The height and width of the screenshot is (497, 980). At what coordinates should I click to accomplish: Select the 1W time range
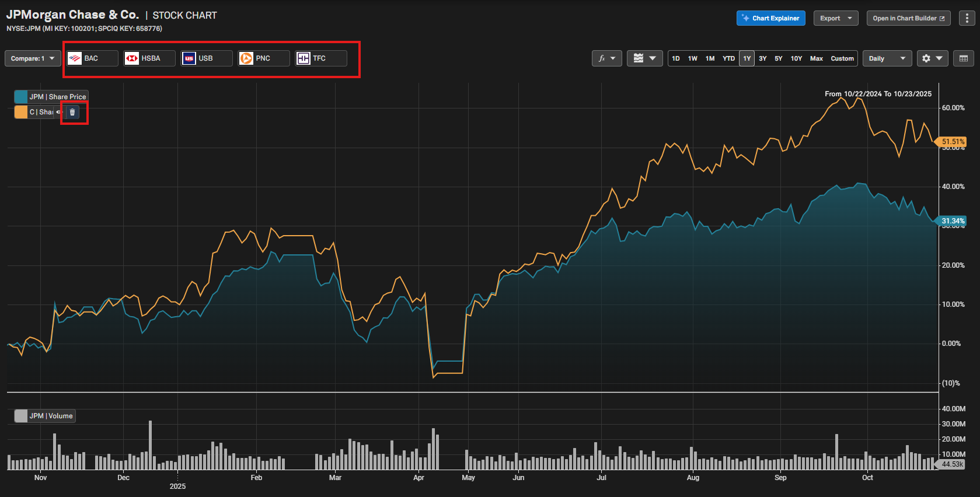693,58
